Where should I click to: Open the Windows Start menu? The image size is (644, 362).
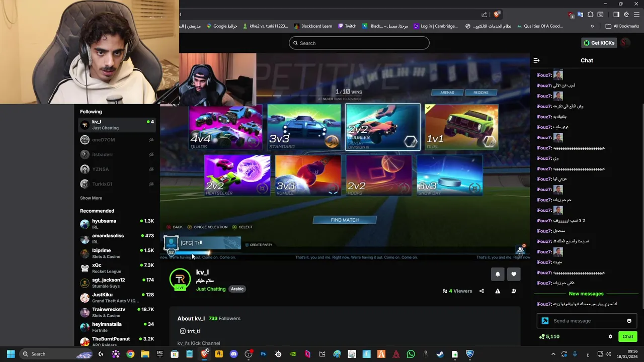coord(11,354)
